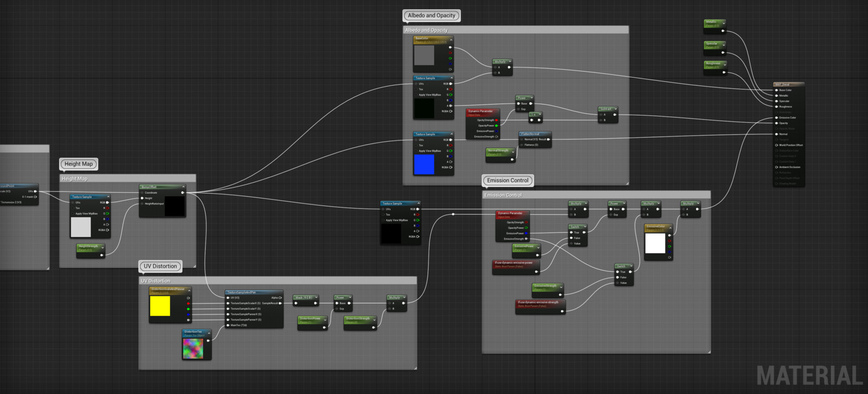Select the Height Map comment box header
Viewport: 868px width, 394px height.
[127, 178]
